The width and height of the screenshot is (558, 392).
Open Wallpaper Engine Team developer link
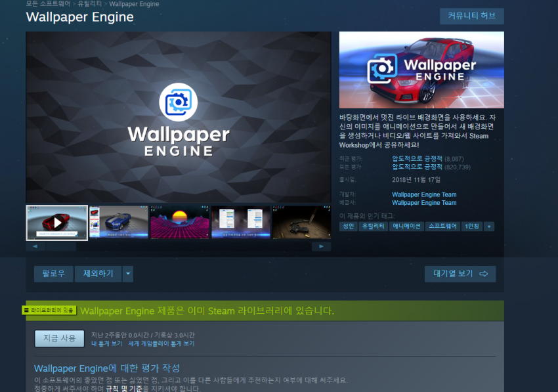(x=424, y=194)
